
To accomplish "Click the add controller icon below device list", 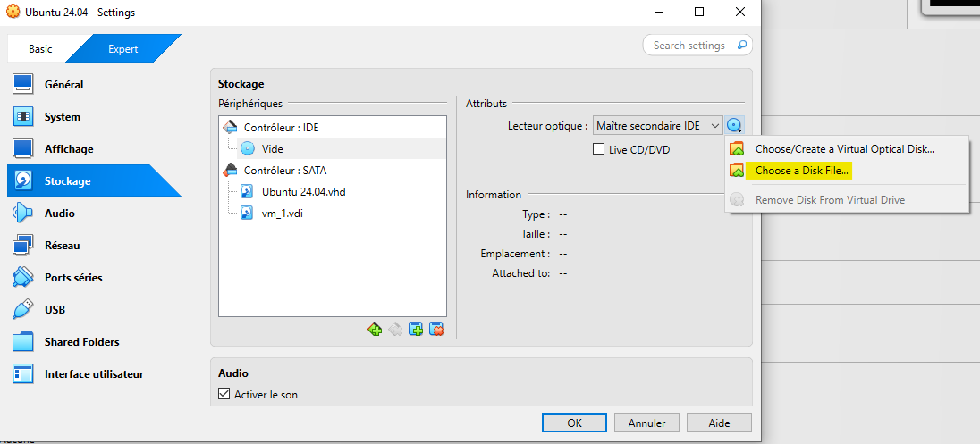I will pyautogui.click(x=375, y=329).
